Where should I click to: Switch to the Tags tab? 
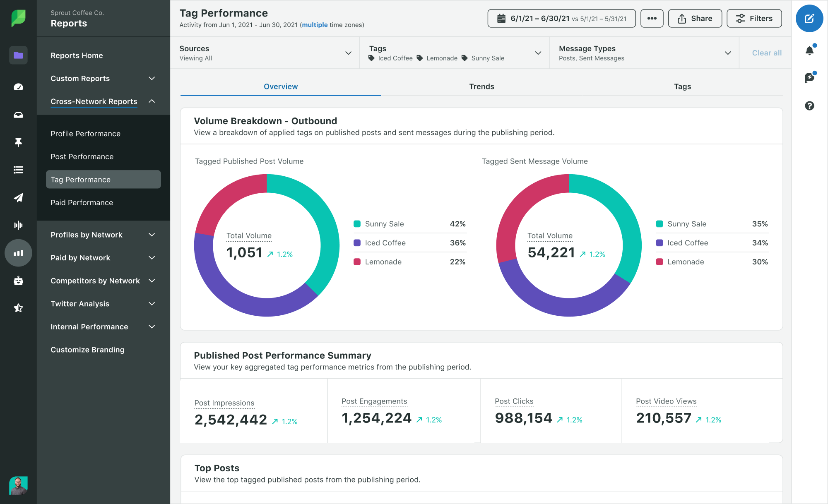(x=683, y=86)
